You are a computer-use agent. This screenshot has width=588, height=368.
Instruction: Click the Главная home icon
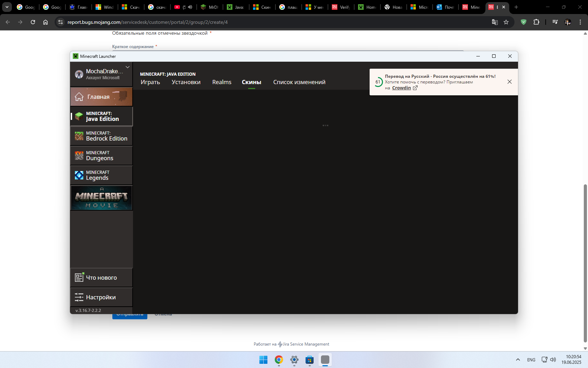tap(79, 97)
